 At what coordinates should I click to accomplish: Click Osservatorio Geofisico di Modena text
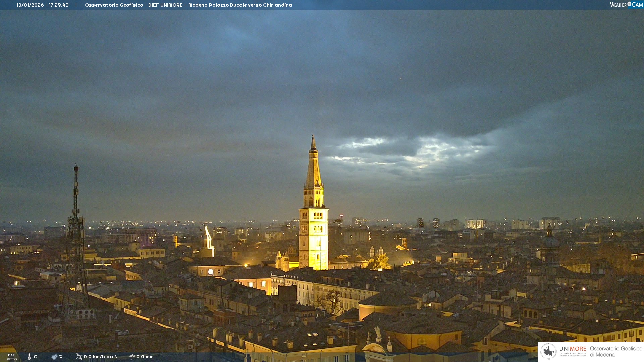coord(616,351)
